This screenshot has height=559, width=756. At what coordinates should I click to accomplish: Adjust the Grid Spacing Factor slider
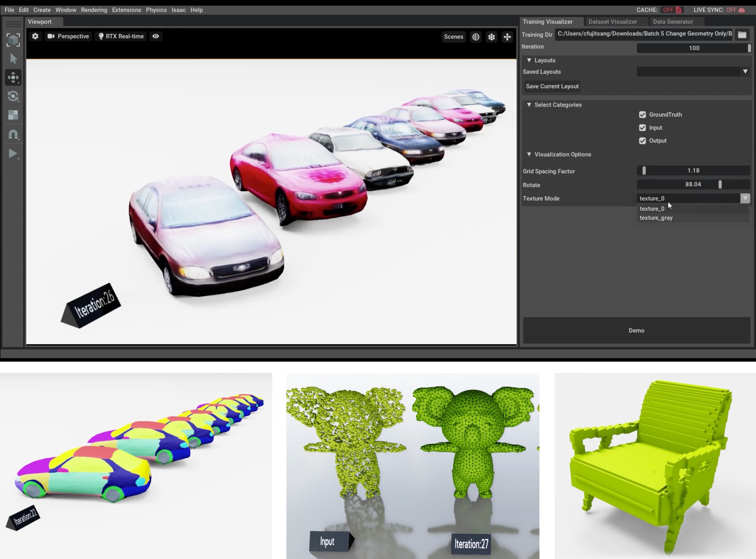644,171
